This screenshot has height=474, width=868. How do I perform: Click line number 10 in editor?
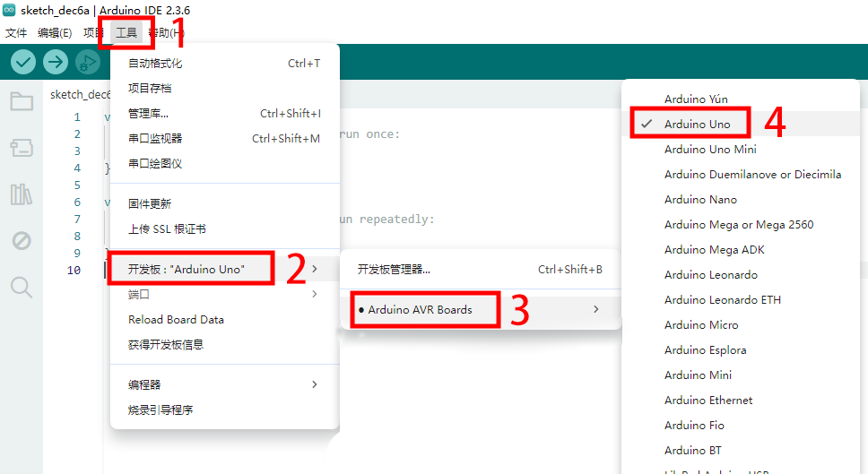[74, 271]
